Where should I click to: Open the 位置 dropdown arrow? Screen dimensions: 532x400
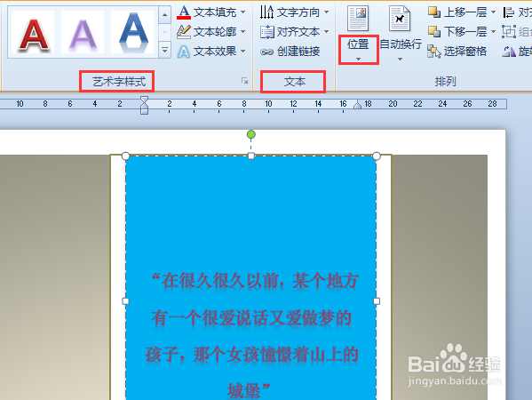(x=358, y=60)
